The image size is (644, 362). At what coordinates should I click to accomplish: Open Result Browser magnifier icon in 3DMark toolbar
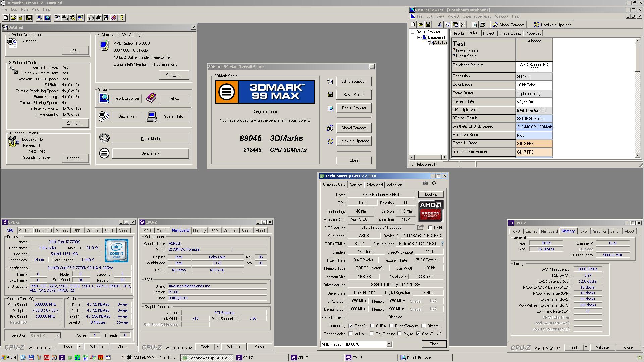click(x=47, y=18)
